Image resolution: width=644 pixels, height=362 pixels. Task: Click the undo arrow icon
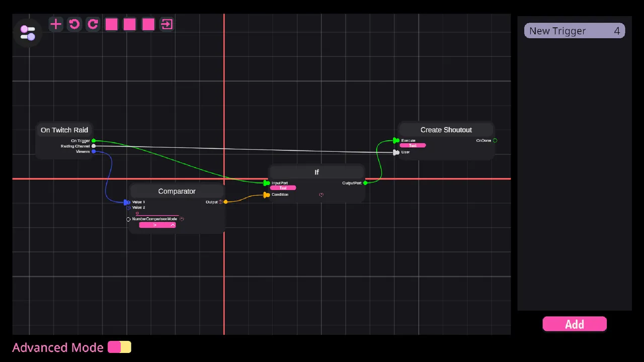(74, 24)
